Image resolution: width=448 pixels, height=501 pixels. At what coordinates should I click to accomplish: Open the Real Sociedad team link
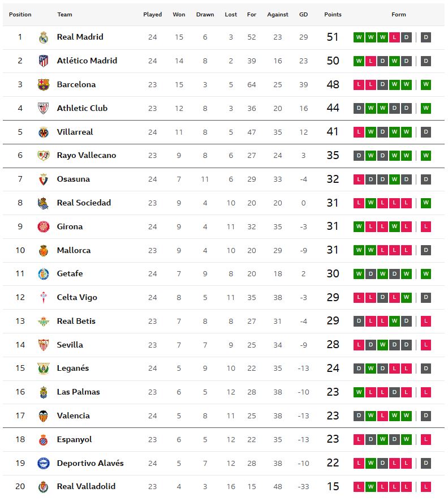click(x=84, y=203)
